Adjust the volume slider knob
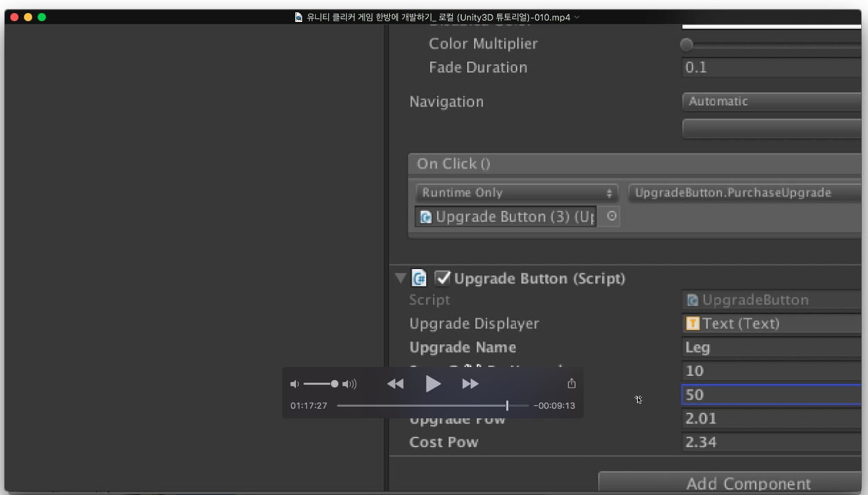The width and height of the screenshot is (868, 495). pyautogui.click(x=334, y=384)
